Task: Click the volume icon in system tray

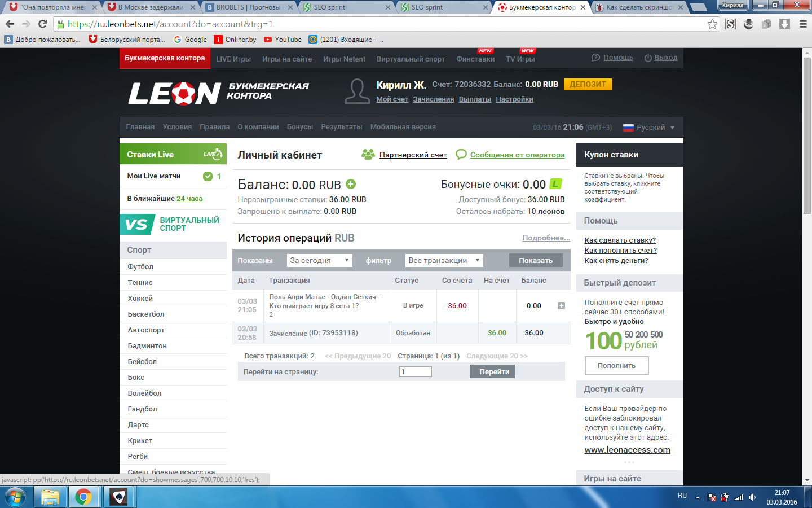Action: (x=752, y=497)
